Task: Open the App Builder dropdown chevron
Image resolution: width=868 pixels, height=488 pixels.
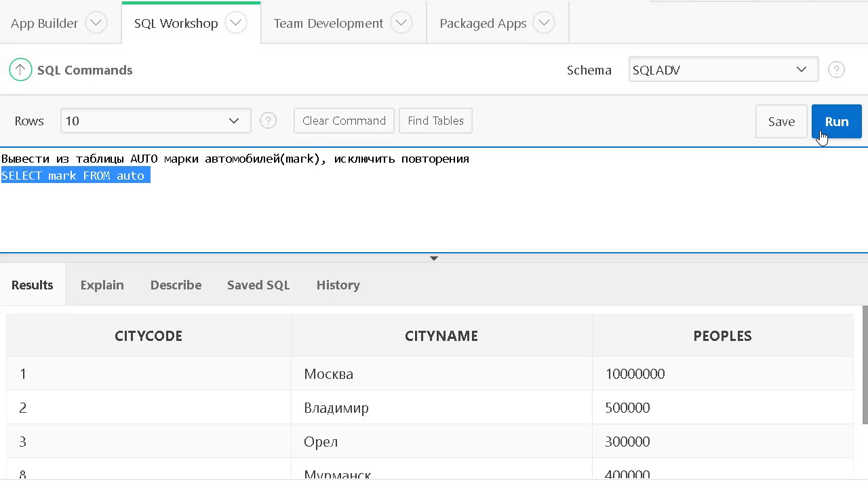Action: [x=96, y=23]
